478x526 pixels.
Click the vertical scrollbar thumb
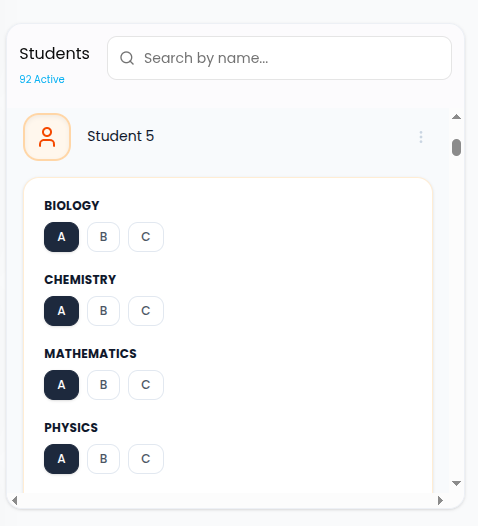pos(456,148)
